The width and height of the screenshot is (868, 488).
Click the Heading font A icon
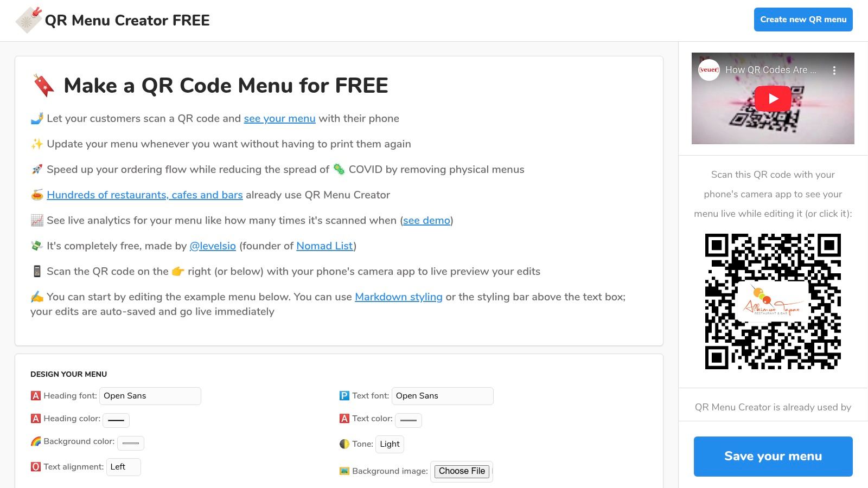36,396
